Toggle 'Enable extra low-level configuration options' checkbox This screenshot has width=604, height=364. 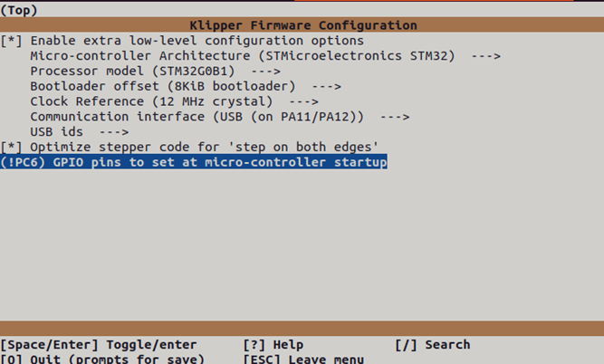click(12, 41)
